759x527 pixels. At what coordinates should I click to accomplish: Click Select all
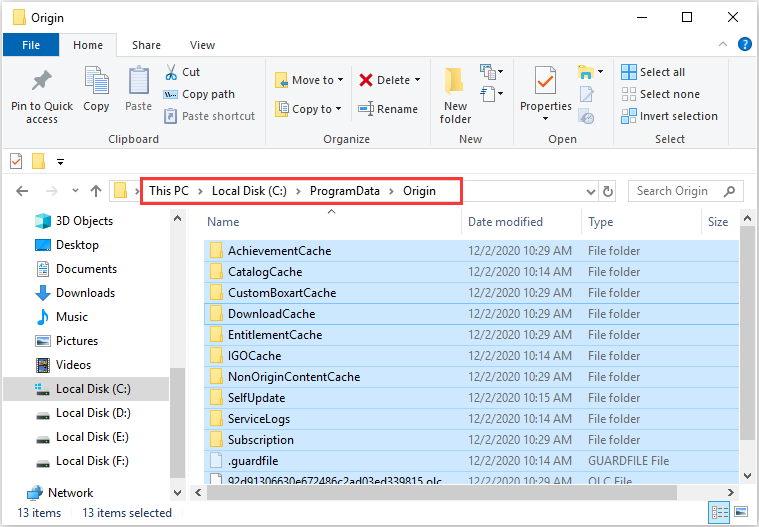653,72
